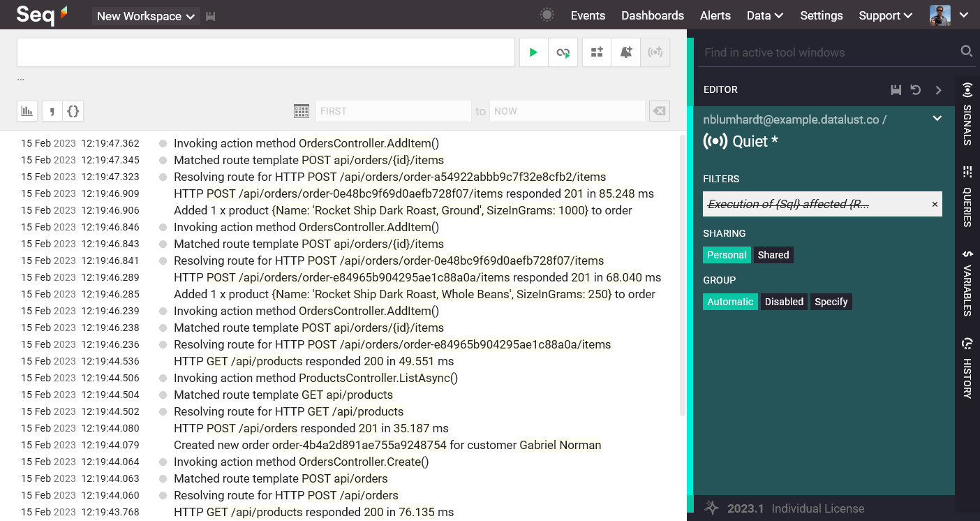Open event Matched route template GET api/products
This screenshot has width=980, height=521.
[x=283, y=395]
